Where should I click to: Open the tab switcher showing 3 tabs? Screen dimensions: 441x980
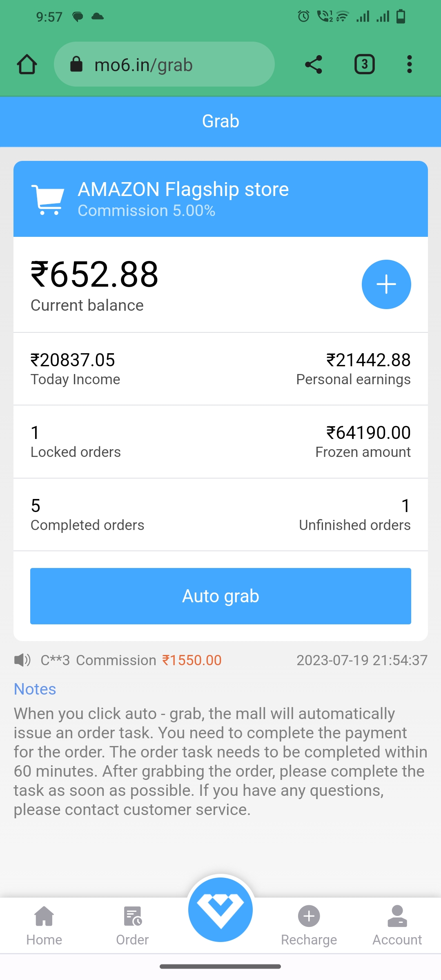click(364, 65)
